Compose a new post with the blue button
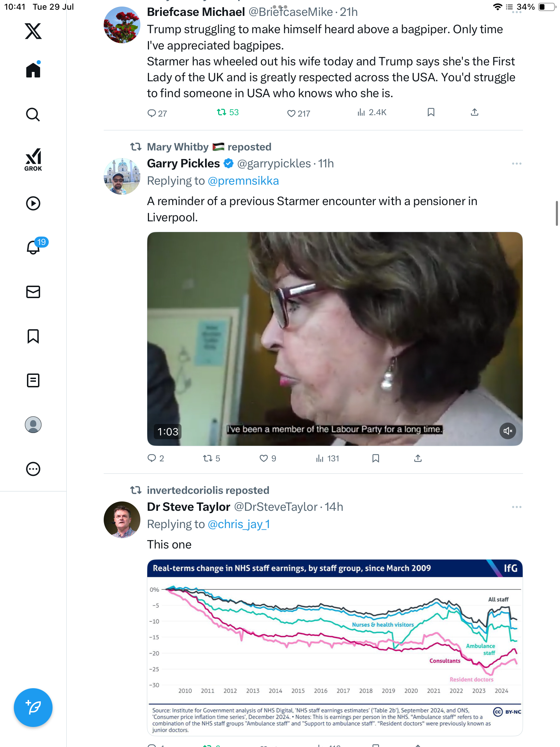The image size is (560, 747). point(33,708)
